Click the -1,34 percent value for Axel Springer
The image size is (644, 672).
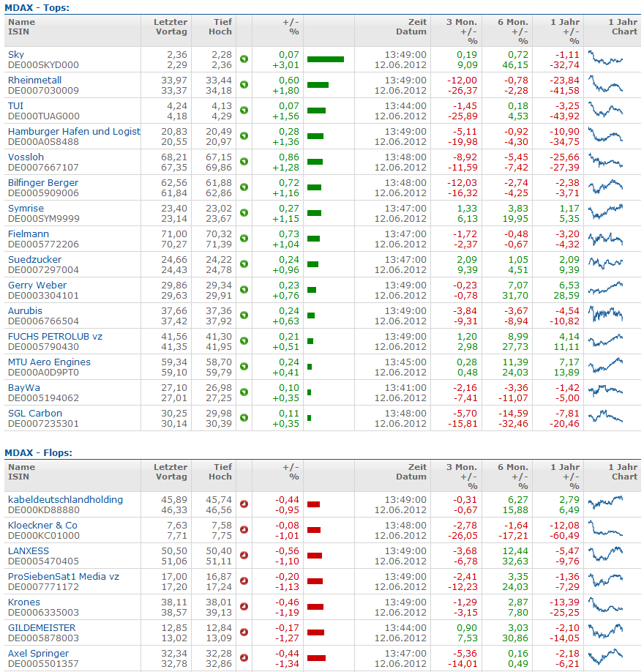(287, 664)
